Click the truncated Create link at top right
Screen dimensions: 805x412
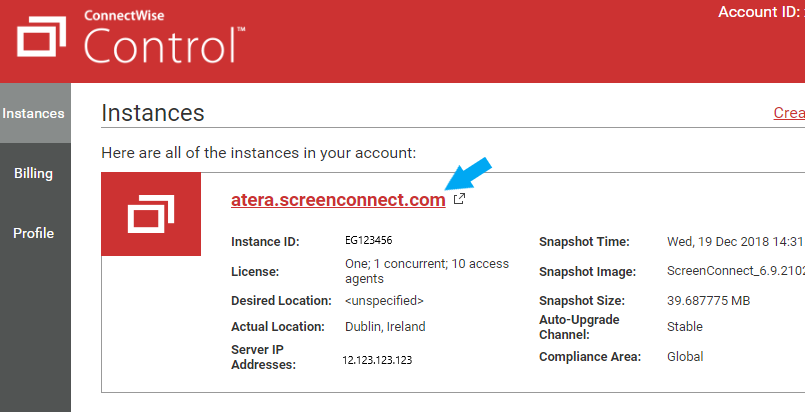[789, 113]
